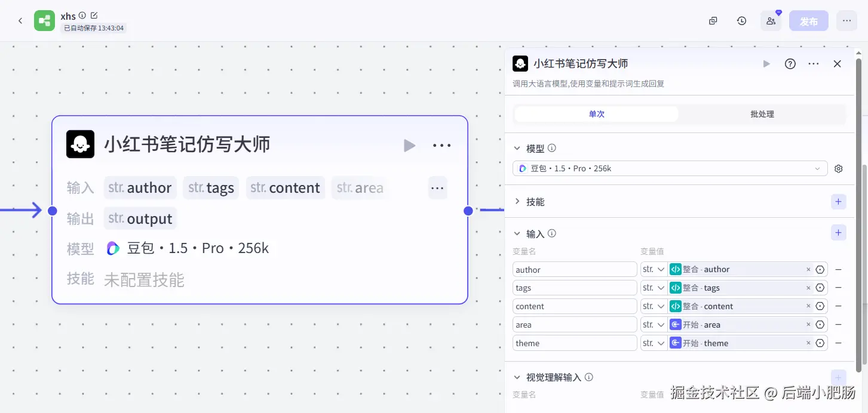Clear the 整合·author value
Image resolution: width=868 pixels, height=413 pixels.
[x=808, y=270]
